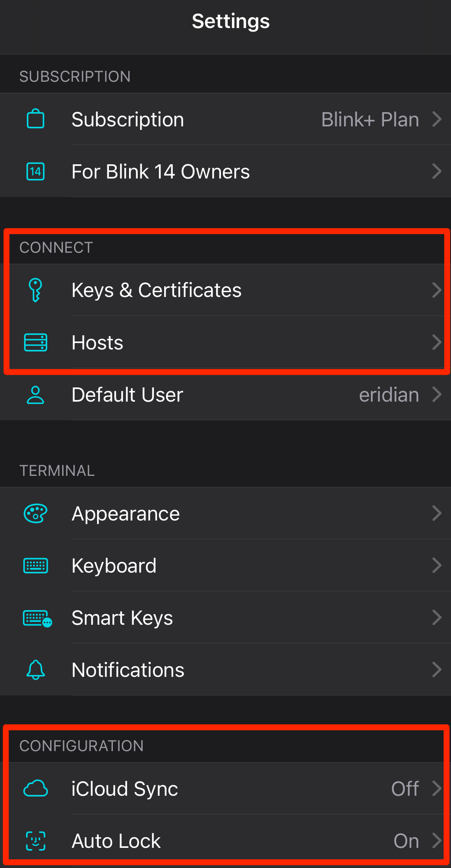The height and width of the screenshot is (868, 451).
Task: Click the Blink 14 calendar icon
Action: coord(36,171)
